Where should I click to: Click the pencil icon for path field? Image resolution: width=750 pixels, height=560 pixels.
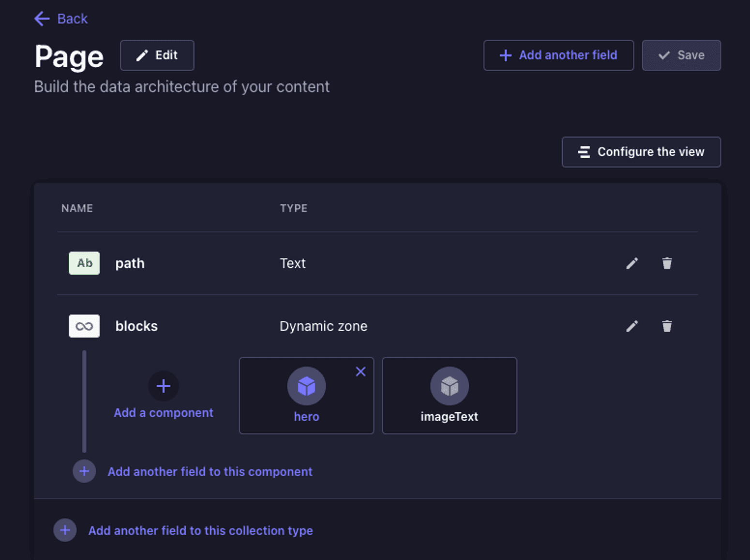(632, 263)
